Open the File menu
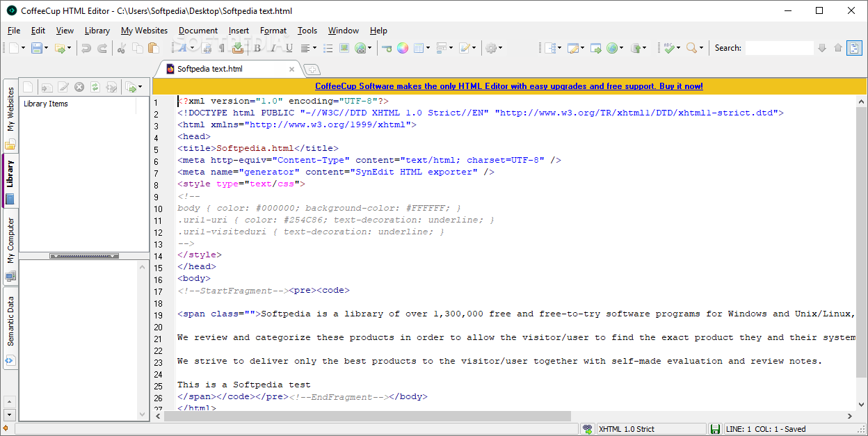 coord(14,31)
